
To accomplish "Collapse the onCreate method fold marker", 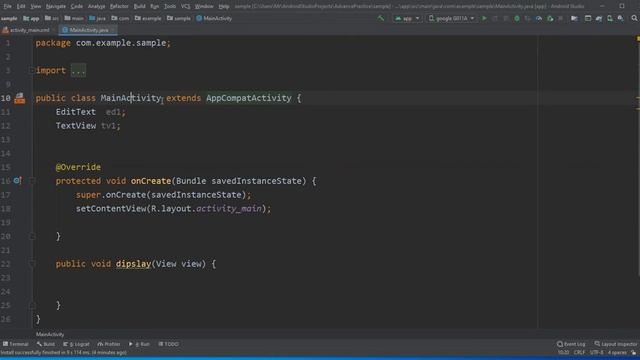I will pos(32,180).
